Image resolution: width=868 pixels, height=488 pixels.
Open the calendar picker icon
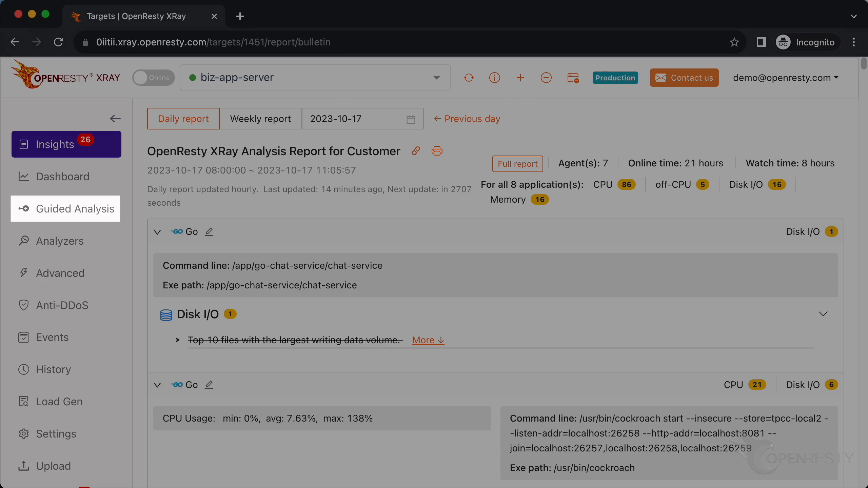411,119
